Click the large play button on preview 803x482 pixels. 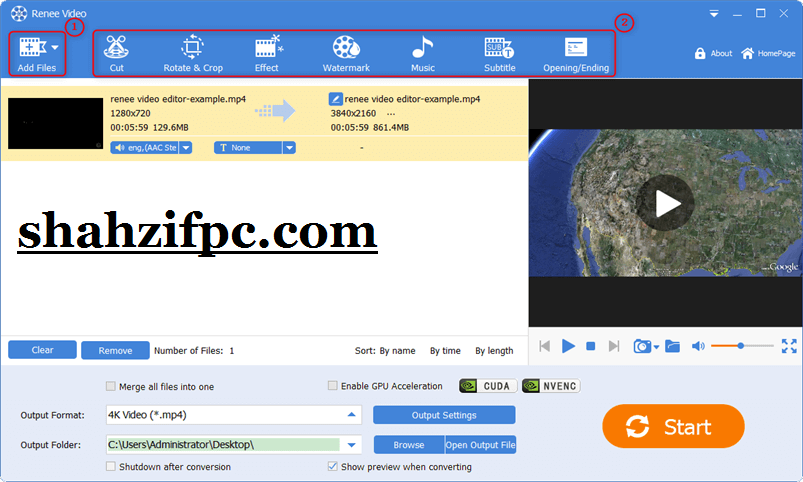tap(665, 203)
